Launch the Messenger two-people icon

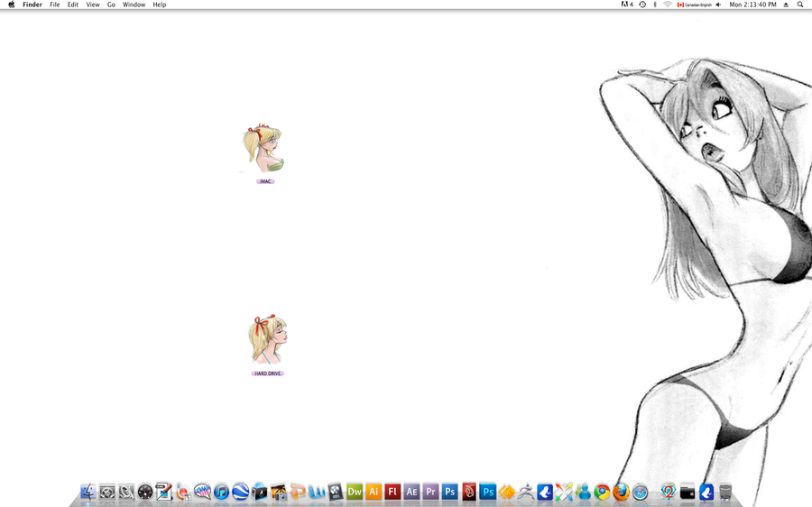coord(583,492)
